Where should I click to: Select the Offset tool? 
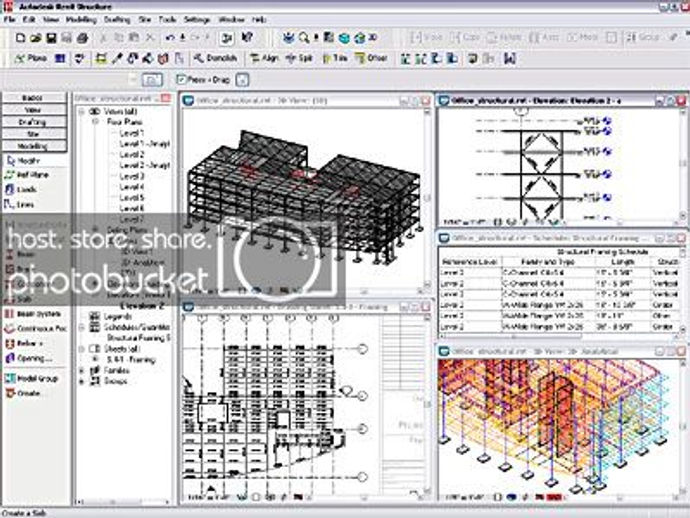371,58
